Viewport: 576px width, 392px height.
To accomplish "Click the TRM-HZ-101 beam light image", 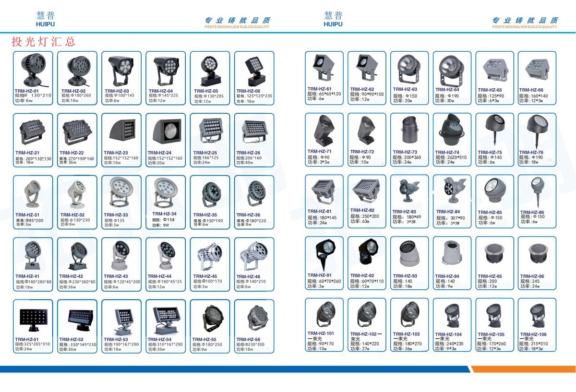I will tap(325, 315).
